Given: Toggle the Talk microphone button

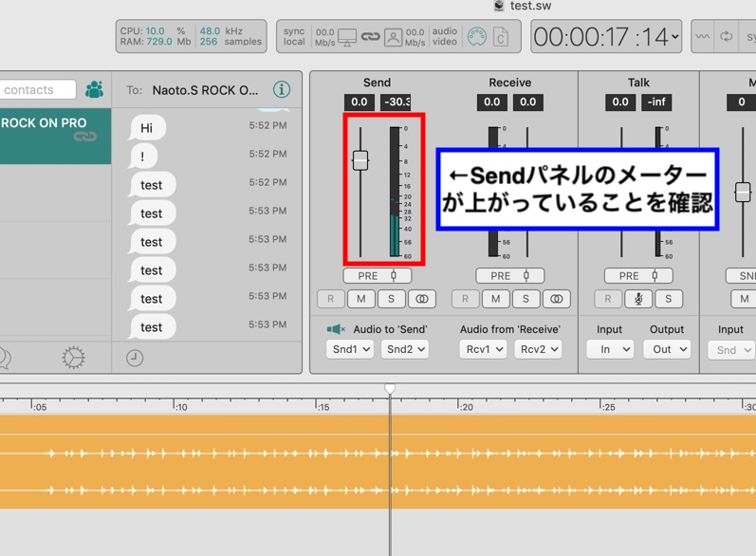Looking at the screenshot, I should (638, 299).
